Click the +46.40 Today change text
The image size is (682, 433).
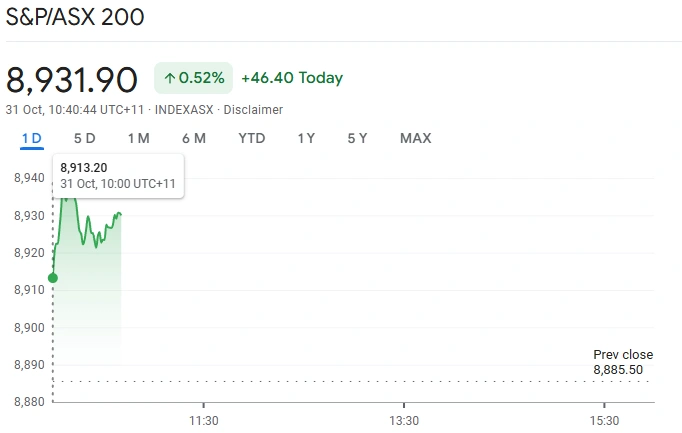pos(292,78)
